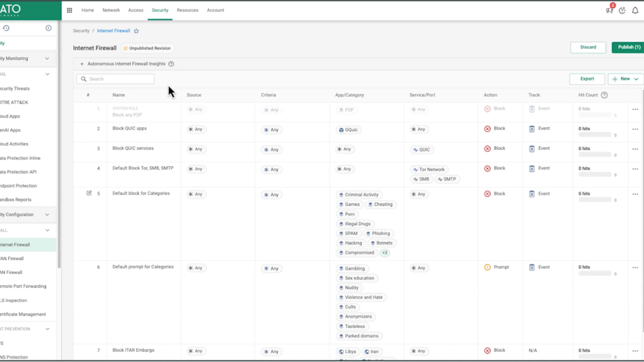Open the apps grid menu icon
Viewport: 644px width, 362px height.
69,10
